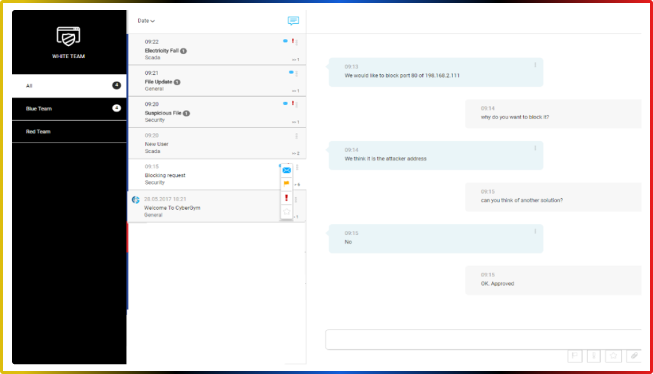This screenshot has width=653, height=374.
Task: Click the red exclamation on Electricity Fall
Action: 293,41
